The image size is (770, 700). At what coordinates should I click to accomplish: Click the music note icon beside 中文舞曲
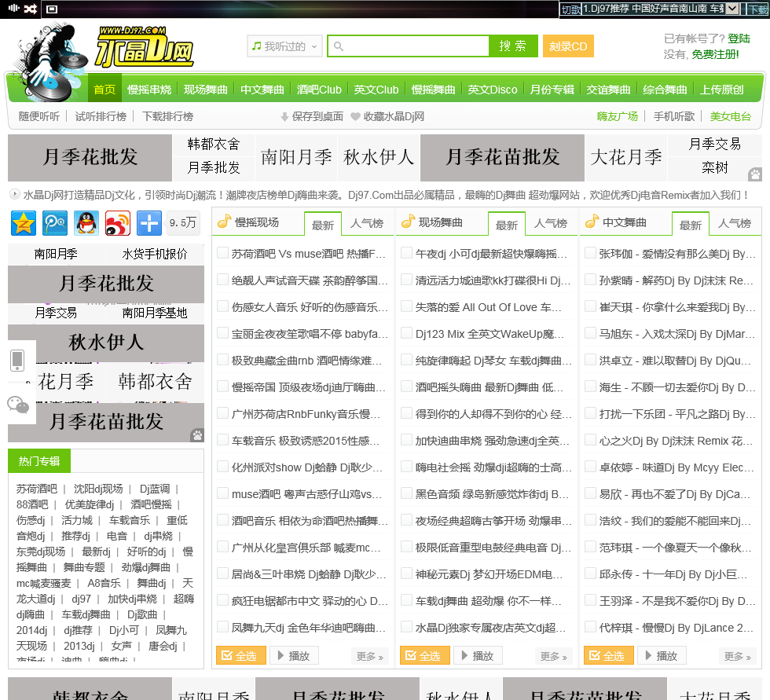[592, 222]
